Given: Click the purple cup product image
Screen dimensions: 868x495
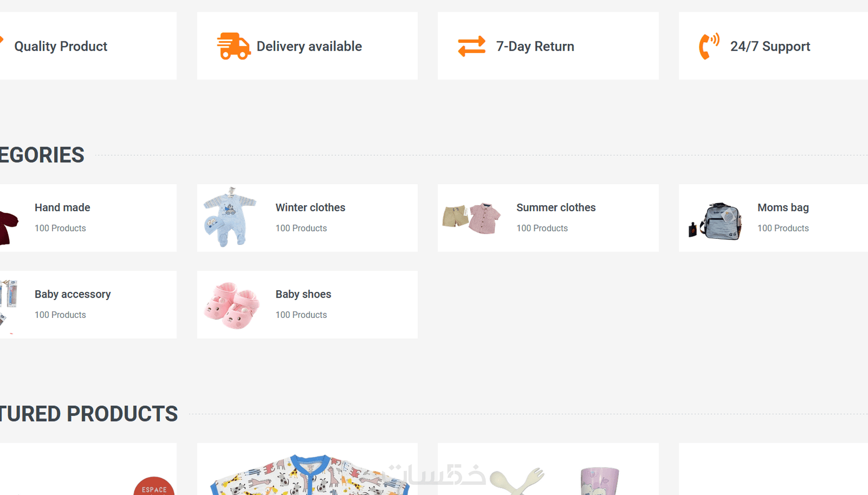Looking at the screenshot, I should (x=599, y=481).
